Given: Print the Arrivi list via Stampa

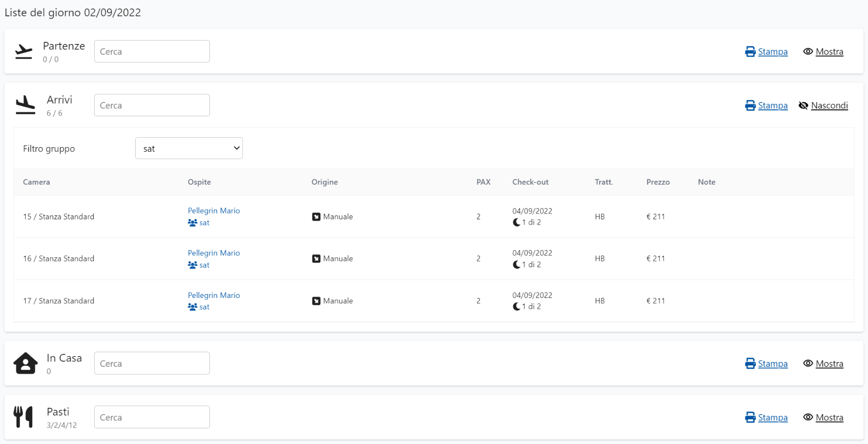Looking at the screenshot, I should (772, 106).
